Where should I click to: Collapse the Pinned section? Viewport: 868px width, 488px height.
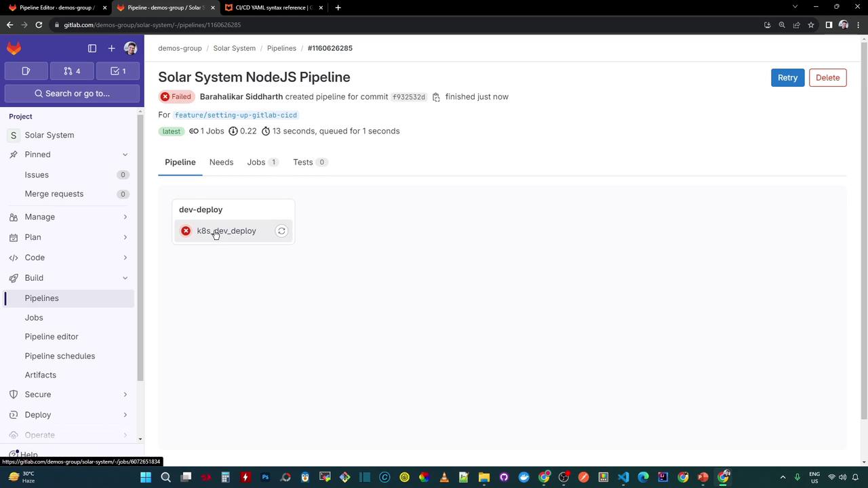pos(69,155)
